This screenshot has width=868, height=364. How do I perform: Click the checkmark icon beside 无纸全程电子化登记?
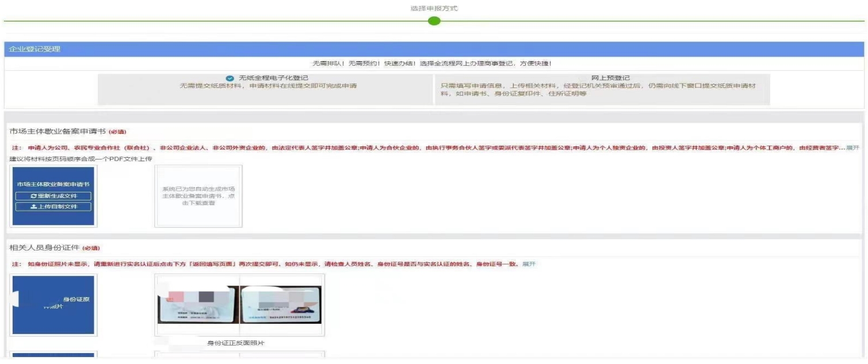[x=230, y=78]
